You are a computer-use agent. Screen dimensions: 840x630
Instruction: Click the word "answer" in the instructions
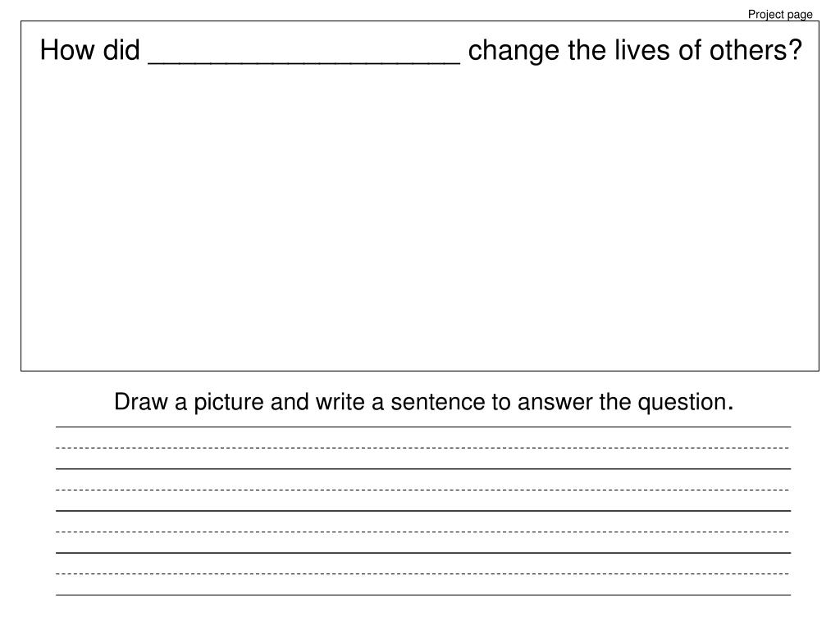click(x=555, y=403)
